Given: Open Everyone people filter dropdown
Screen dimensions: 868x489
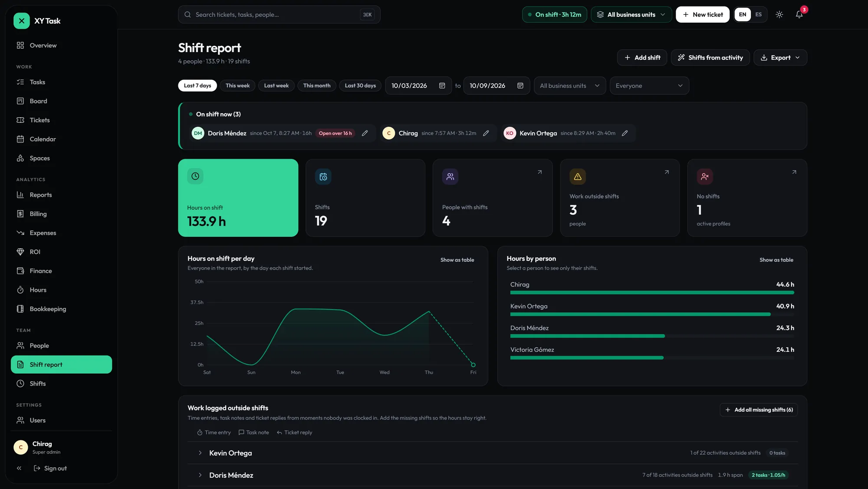Looking at the screenshot, I should (x=649, y=86).
